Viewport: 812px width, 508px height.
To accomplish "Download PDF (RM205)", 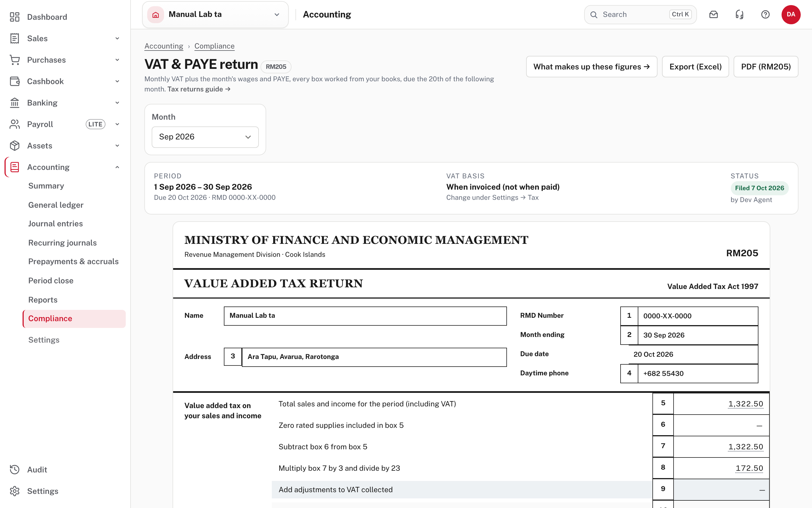I will [766, 67].
